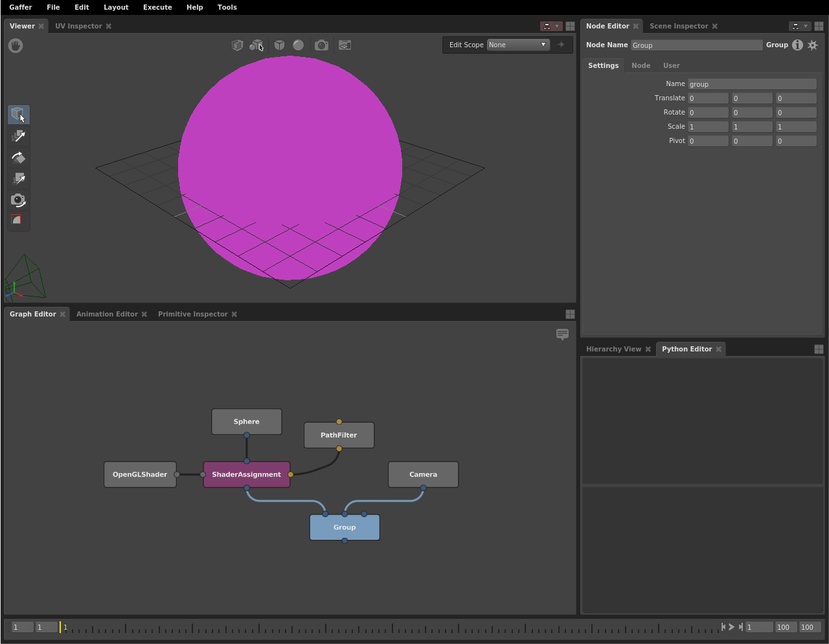829x644 pixels.
Task: Select the ShaderAssignment node
Action: pos(246,474)
